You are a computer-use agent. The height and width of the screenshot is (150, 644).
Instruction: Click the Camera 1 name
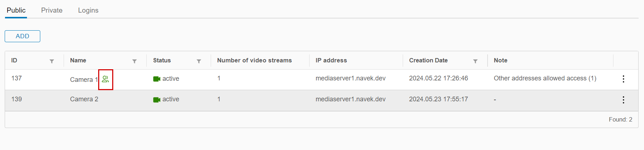pyautogui.click(x=83, y=80)
